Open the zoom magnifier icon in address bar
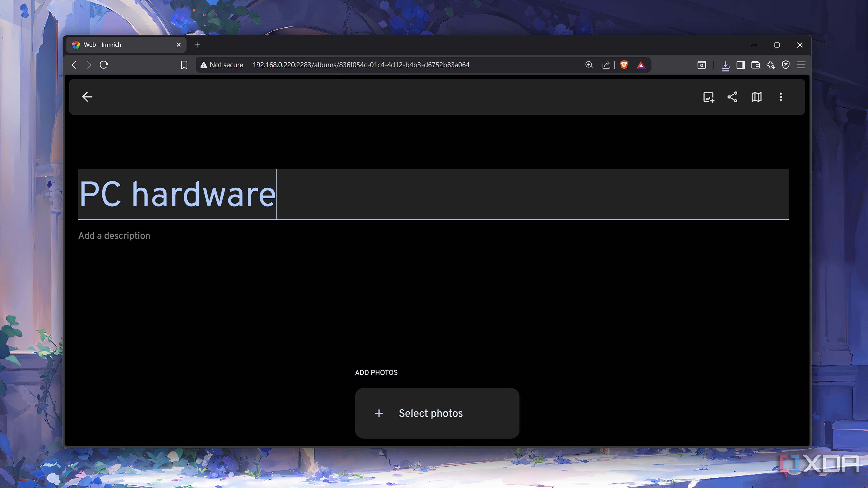 pos(589,65)
